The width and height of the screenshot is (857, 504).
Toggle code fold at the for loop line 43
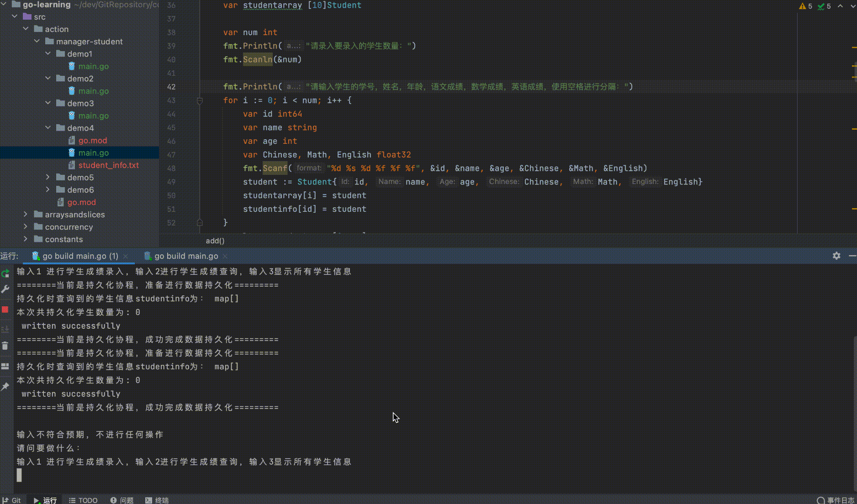pyautogui.click(x=200, y=100)
